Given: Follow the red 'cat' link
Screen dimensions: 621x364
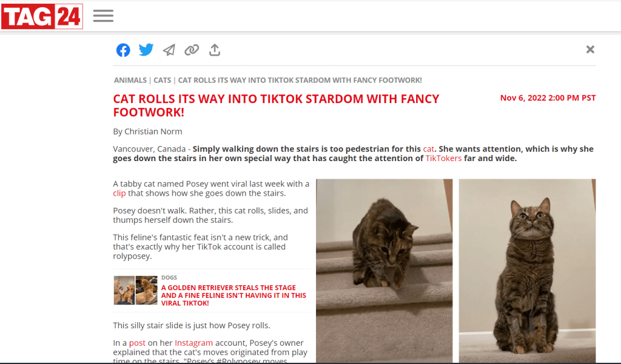Looking at the screenshot, I should [429, 149].
